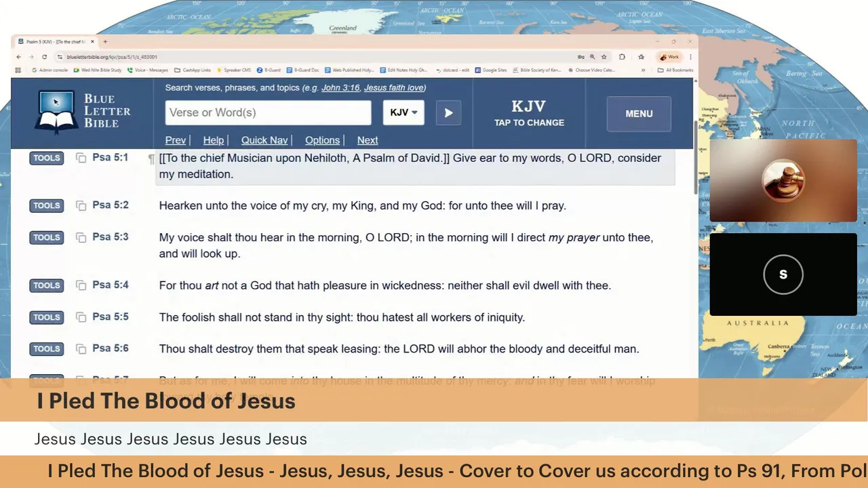Open the Help link
This screenshot has width=868, height=488.
213,140
